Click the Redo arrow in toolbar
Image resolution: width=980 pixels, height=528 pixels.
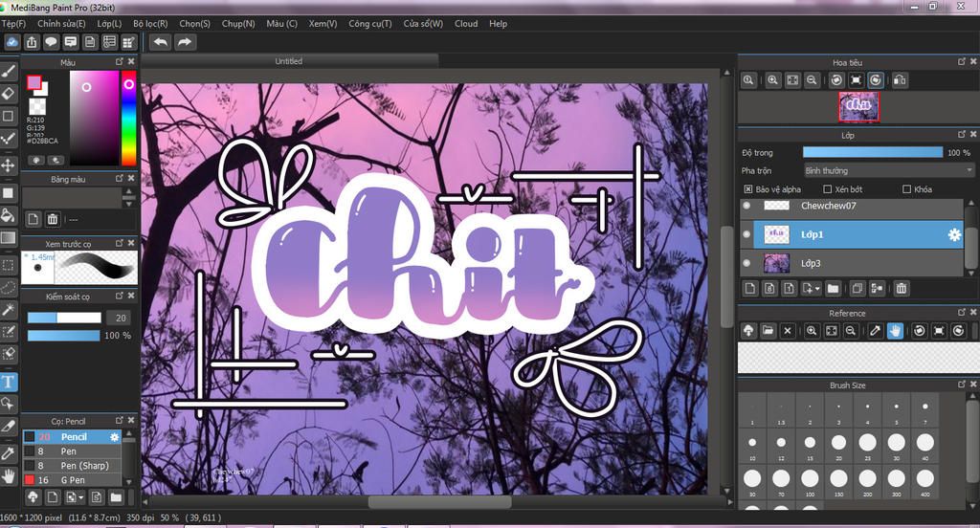click(x=185, y=42)
